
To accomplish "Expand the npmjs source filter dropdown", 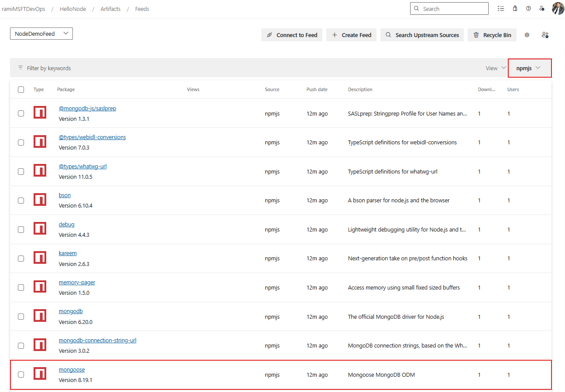I will (x=529, y=68).
